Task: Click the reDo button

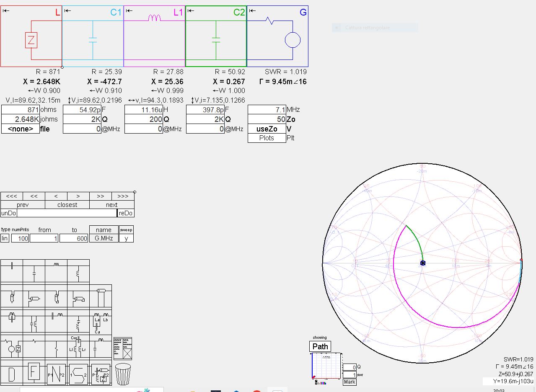Action: click(x=126, y=213)
